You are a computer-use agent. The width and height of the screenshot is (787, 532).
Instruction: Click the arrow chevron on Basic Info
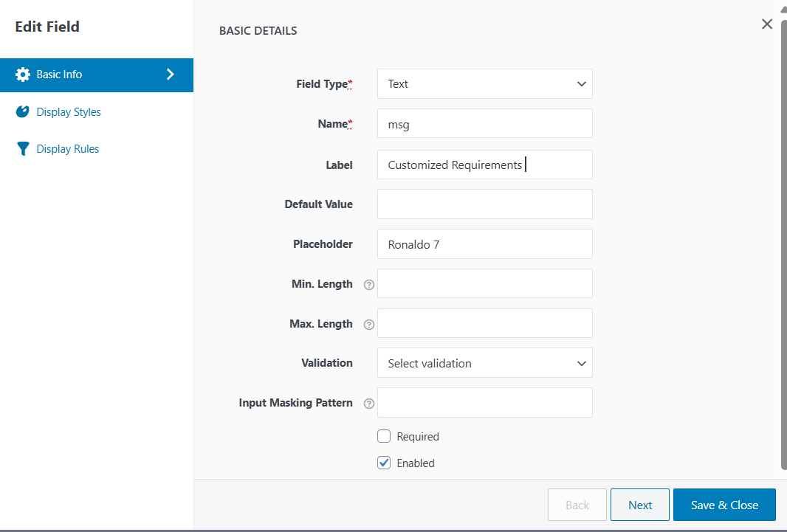click(x=171, y=75)
